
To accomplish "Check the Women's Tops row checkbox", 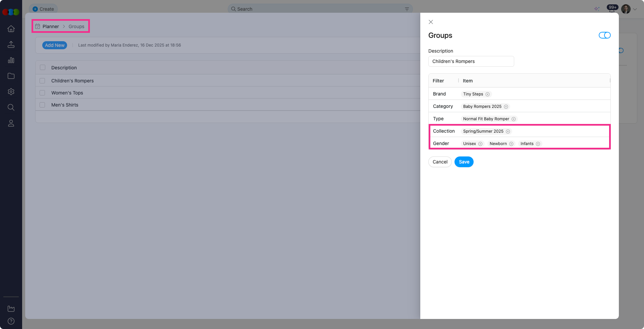I will [x=42, y=93].
